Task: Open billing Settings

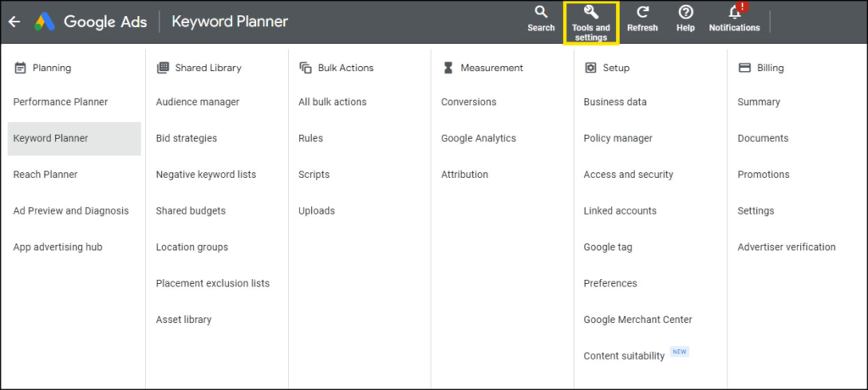Action: (755, 211)
